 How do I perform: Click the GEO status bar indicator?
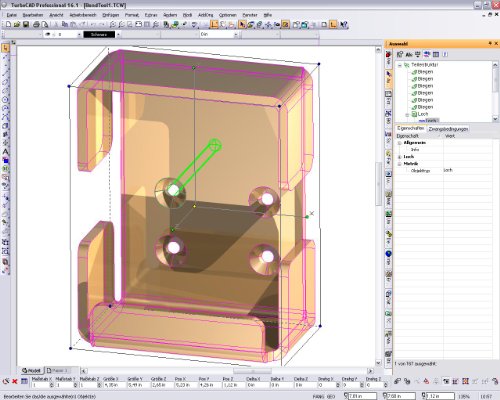pyautogui.click(x=331, y=396)
